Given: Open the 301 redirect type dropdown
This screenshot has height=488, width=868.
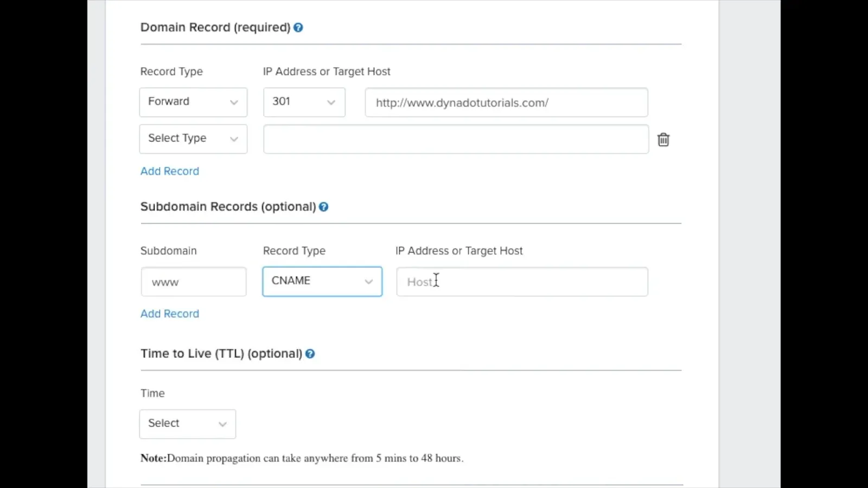Looking at the screenshot, I should tap(304, 102).
